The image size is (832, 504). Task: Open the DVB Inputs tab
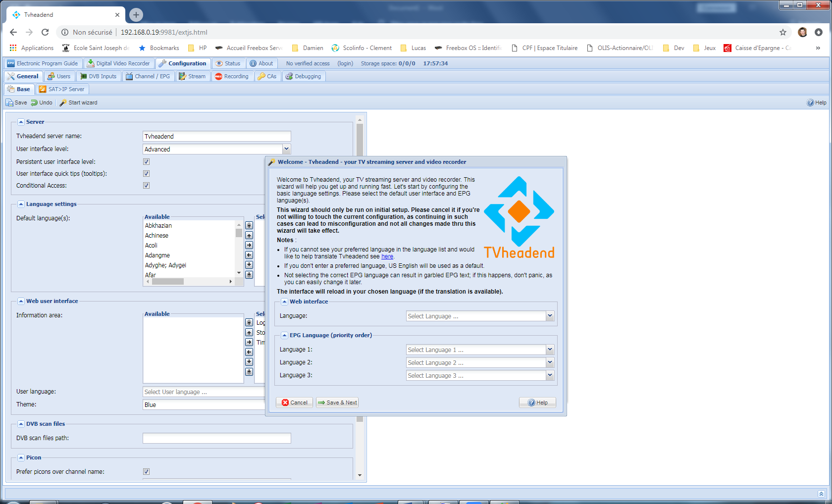pos(98,76)
